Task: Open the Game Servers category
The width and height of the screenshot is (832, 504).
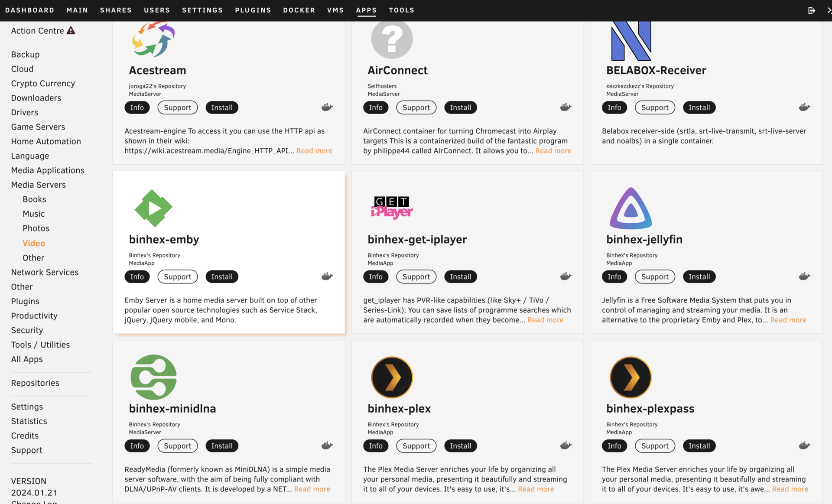Action: (38, 127)
